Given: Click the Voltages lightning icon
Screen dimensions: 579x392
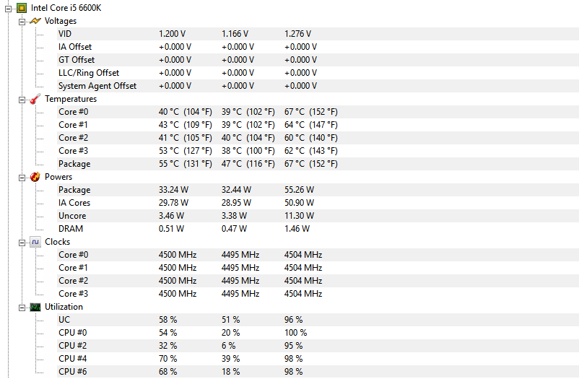Looking at the screenshot, I should 35,21.
